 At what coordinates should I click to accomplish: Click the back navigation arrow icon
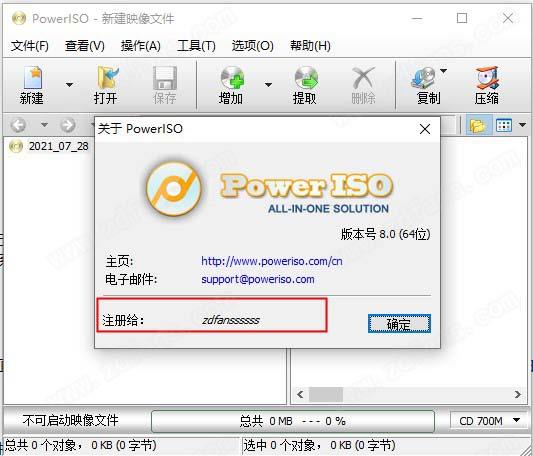tap(18, 125)
